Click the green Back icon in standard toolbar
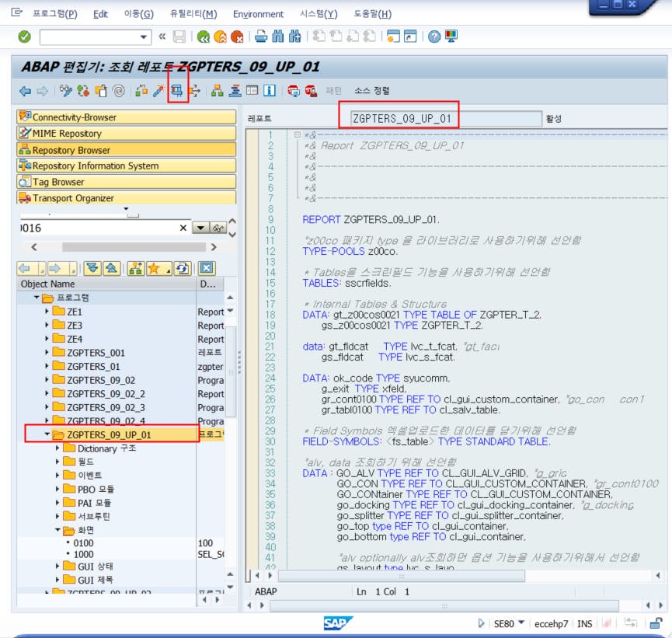Screen dimensions: 672x638 (204, 37)
